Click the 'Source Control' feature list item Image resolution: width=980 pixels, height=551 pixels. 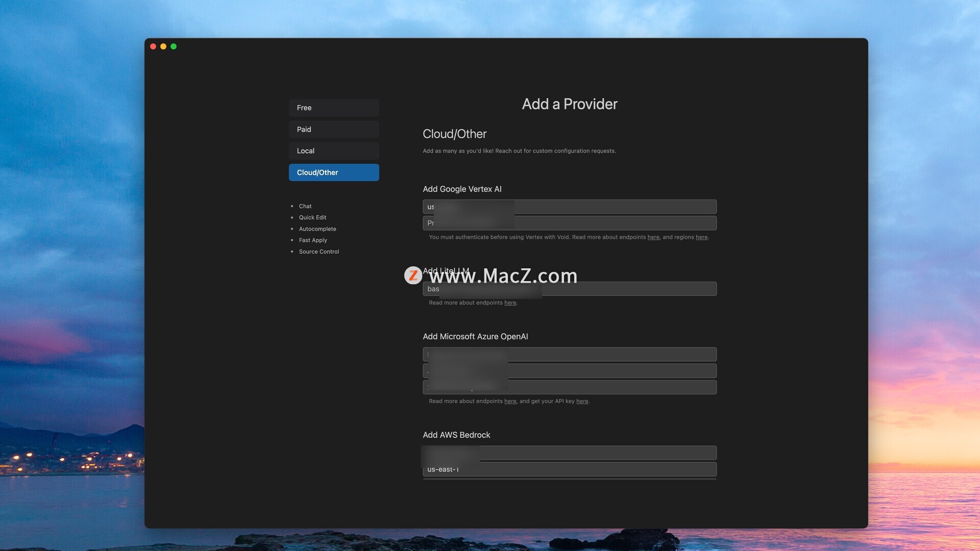click(x=319, y=252)
